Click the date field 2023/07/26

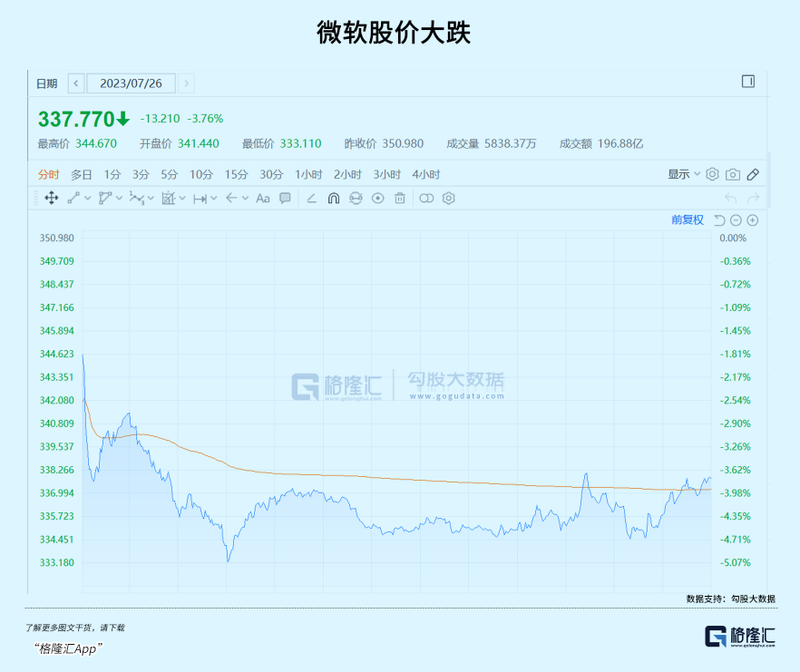point(132,83)
